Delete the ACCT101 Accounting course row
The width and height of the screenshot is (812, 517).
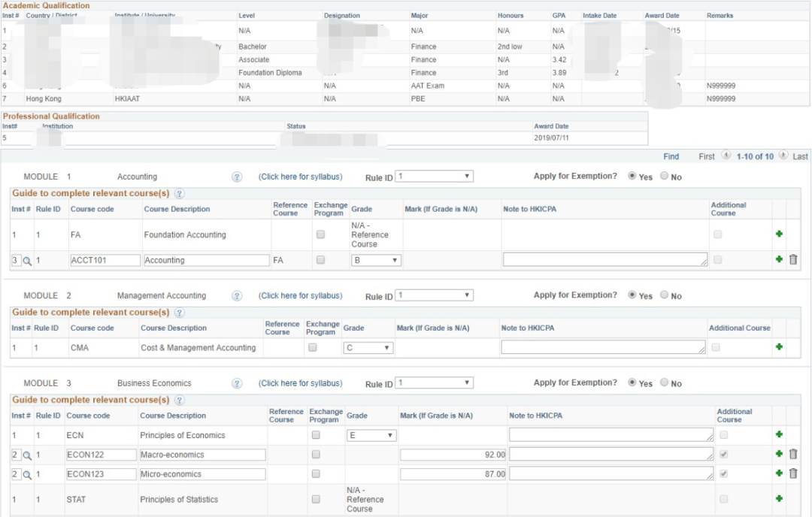[792, 260]
